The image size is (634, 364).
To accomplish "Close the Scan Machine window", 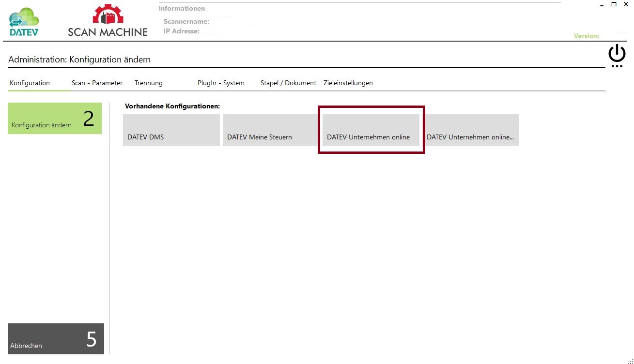I will coord(626,4).
